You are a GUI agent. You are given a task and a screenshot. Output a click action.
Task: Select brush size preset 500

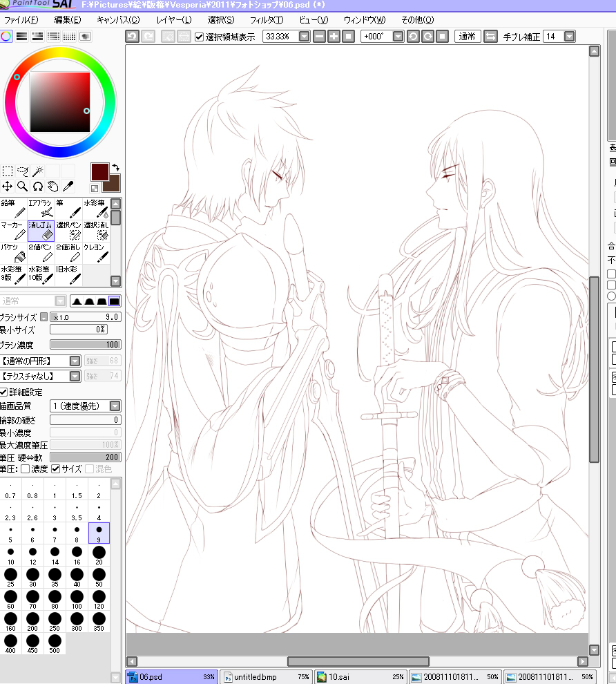[55, 643]
